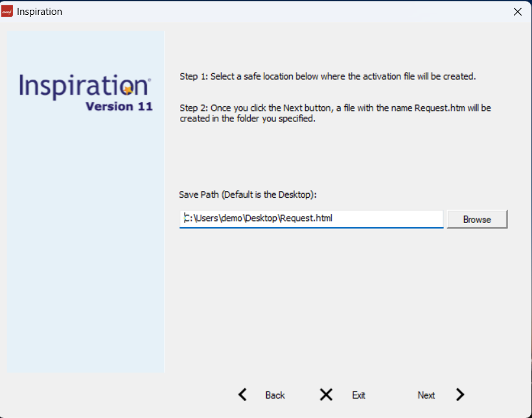
Task: Click the Next arrow icon
Action: (460, 395)
